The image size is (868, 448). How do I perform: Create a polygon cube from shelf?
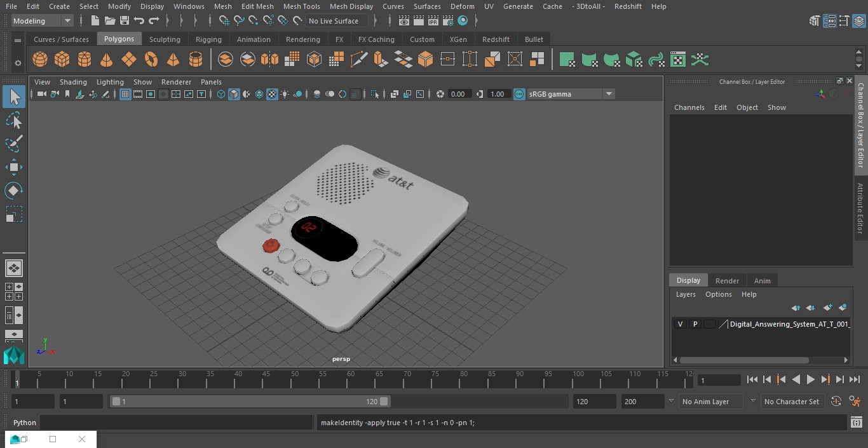(62, 60)
